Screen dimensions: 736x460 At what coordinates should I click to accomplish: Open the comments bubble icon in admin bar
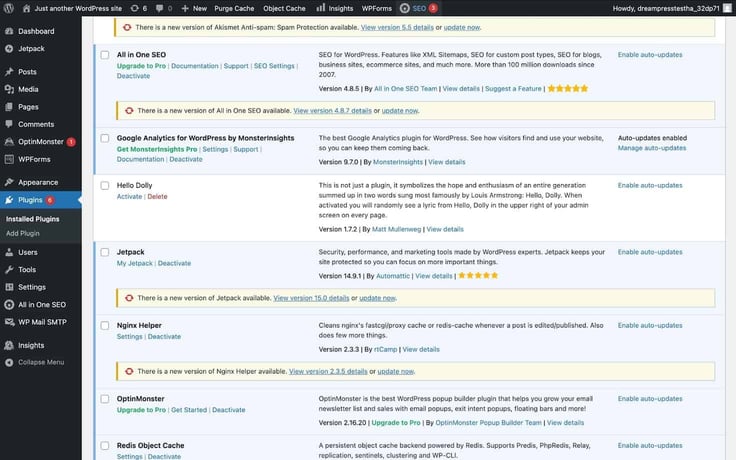160,8
